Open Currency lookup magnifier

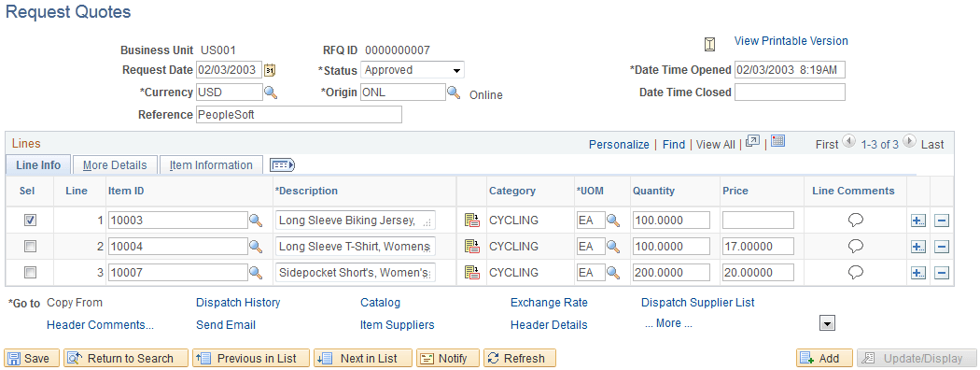coord(270,92)
